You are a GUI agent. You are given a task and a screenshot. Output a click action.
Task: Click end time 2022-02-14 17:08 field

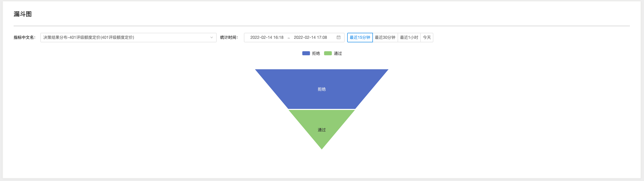310,37
